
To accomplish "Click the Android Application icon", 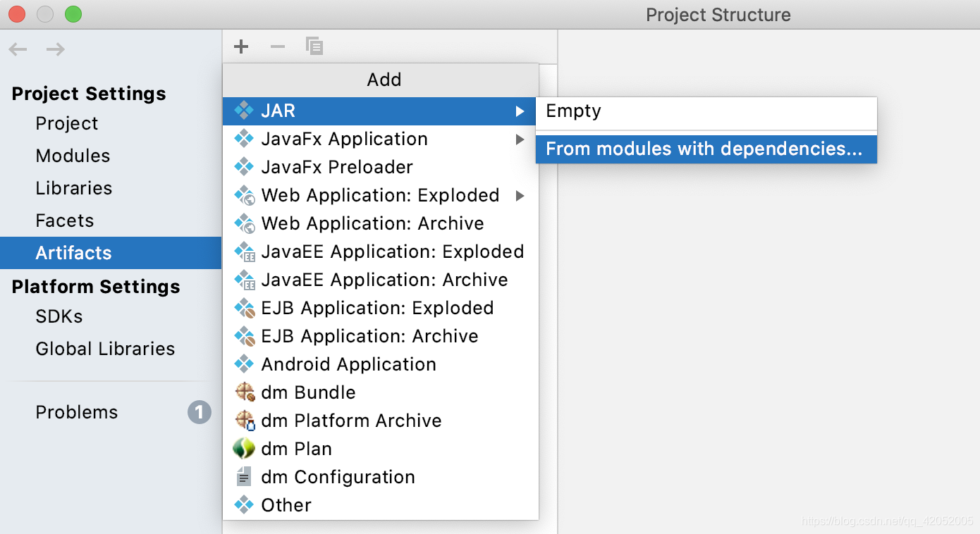I will [x=244, y=364].
